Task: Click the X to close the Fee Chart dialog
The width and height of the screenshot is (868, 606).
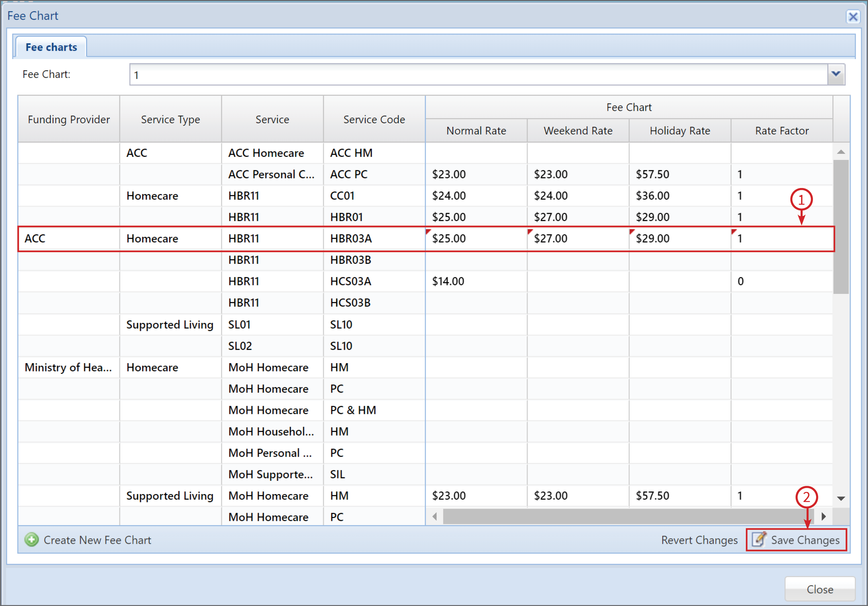Action: pos(853,17)
